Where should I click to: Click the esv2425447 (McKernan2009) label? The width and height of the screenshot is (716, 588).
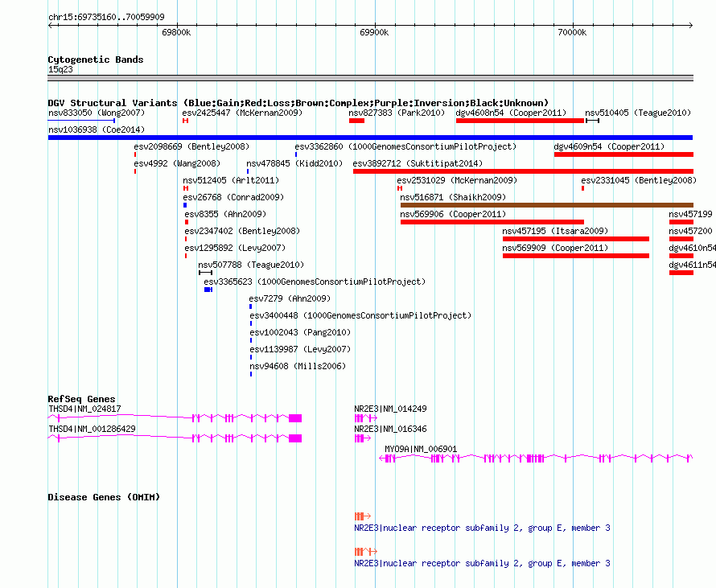point(242,113)
